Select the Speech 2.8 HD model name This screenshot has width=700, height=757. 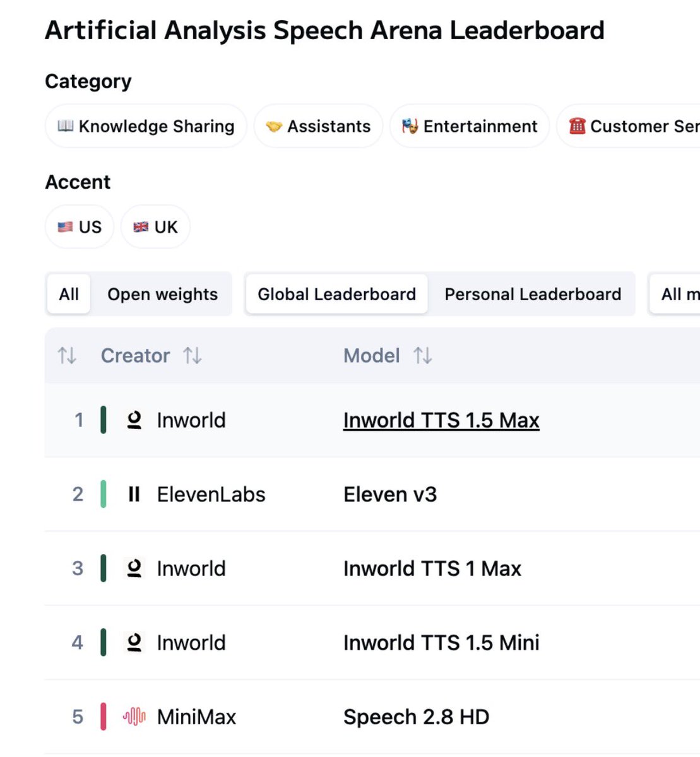pos(417,717)
